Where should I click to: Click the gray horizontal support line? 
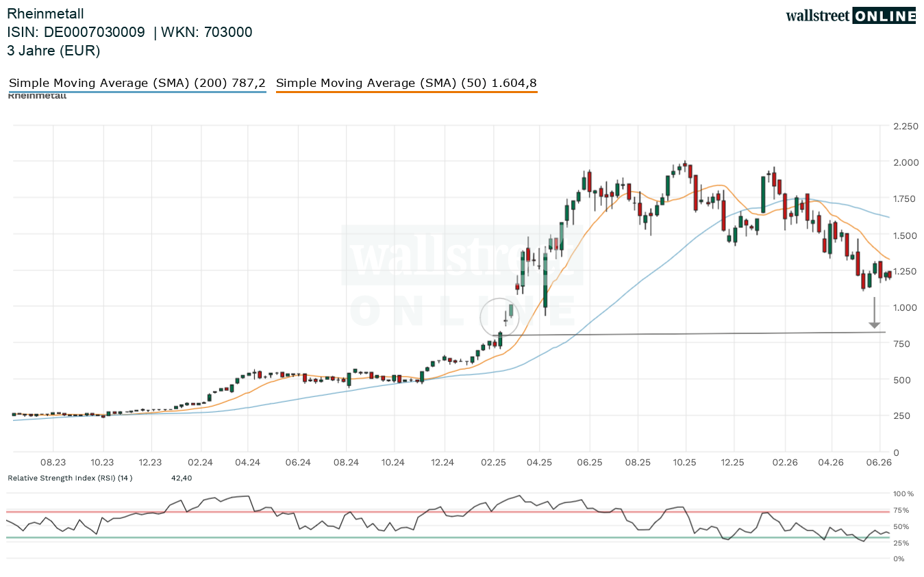click(x=689, y=333)
